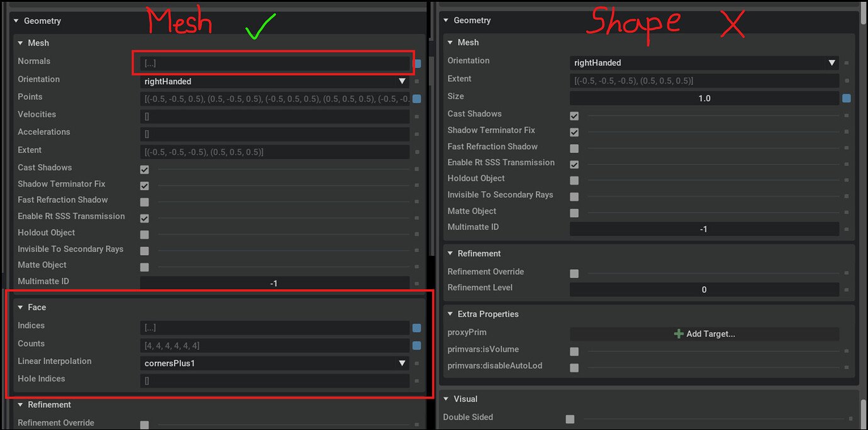Enable Double Sided under the Visual section
Screen dimensions: 868x430
pyautogui.click(x=570, y=419)
